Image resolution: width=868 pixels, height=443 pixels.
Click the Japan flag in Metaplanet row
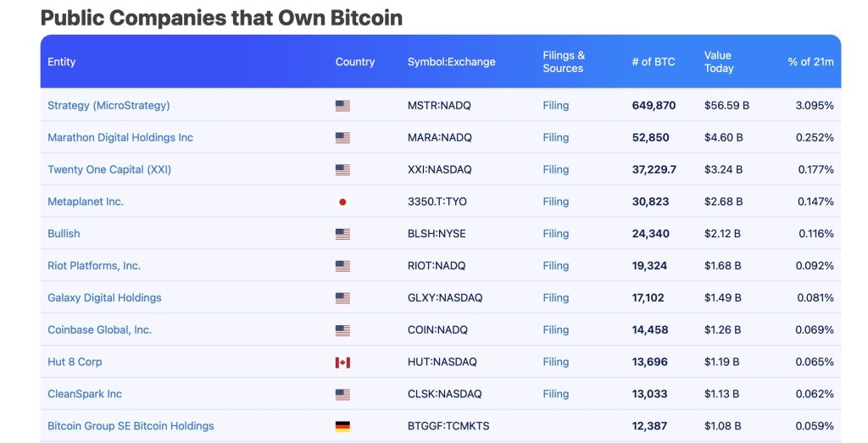pos(342,202)
